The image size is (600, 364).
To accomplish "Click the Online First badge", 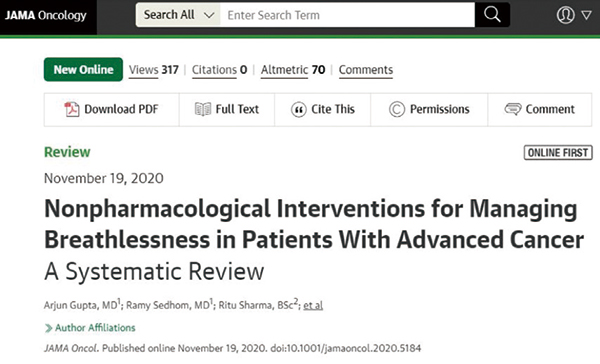I will click(x=558, y=152).
